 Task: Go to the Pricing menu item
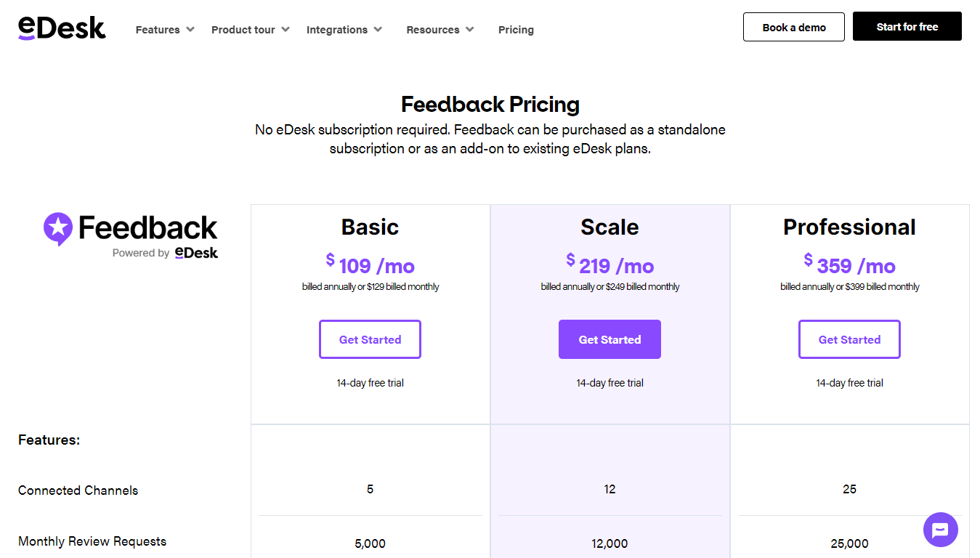[x=516, y=30]
